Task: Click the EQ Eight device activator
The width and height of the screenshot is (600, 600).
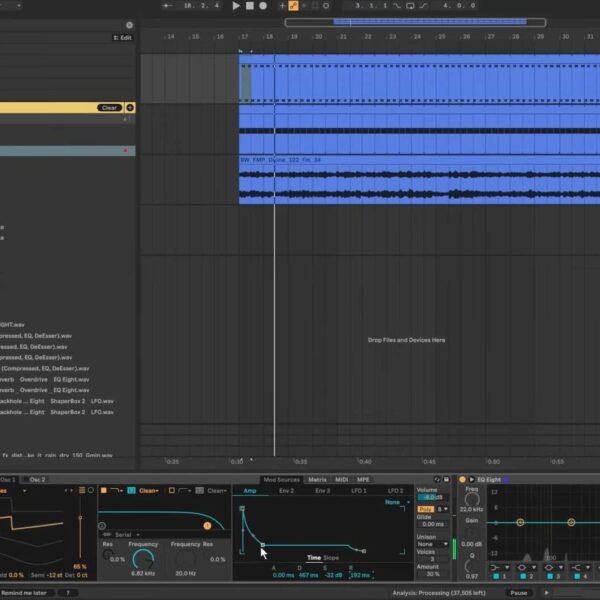Action: coord(463,480)
